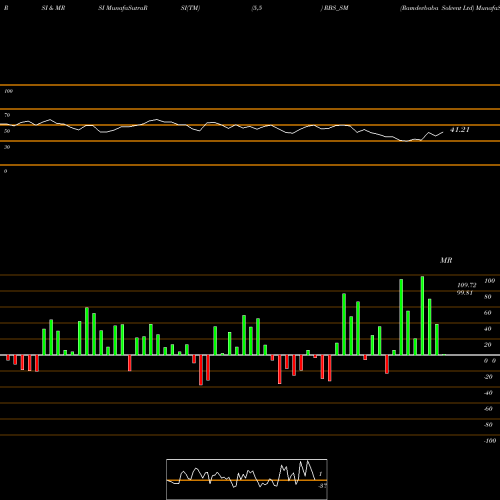
Task: Click the ') RBS_SM' symbol label
Action: pos(334,8)
